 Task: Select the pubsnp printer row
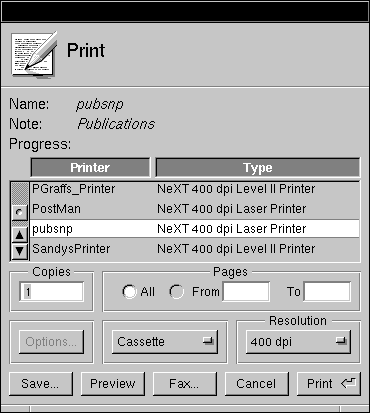coord(195,229)
